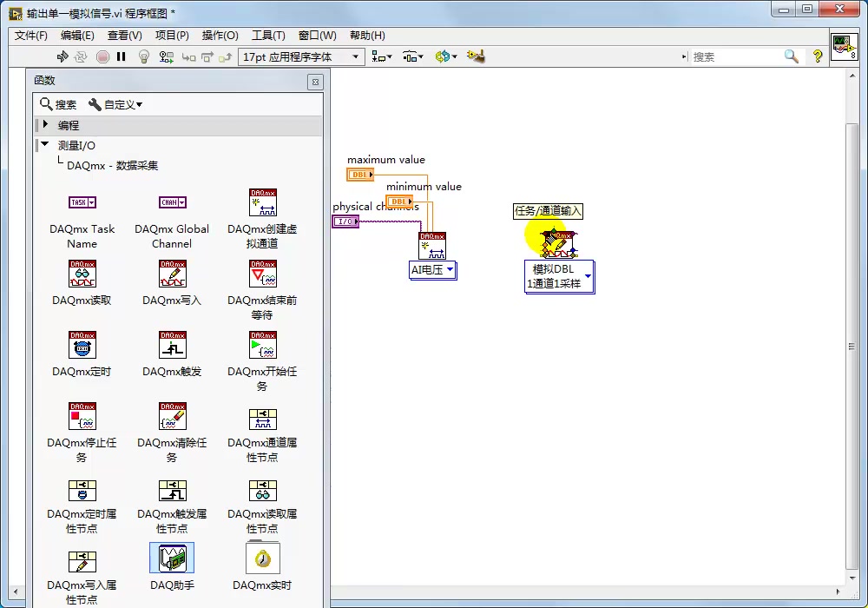Select the DAQmx写入 palette icon
The width and height of the screenshot is (868, 608).
tap(171, 274)
